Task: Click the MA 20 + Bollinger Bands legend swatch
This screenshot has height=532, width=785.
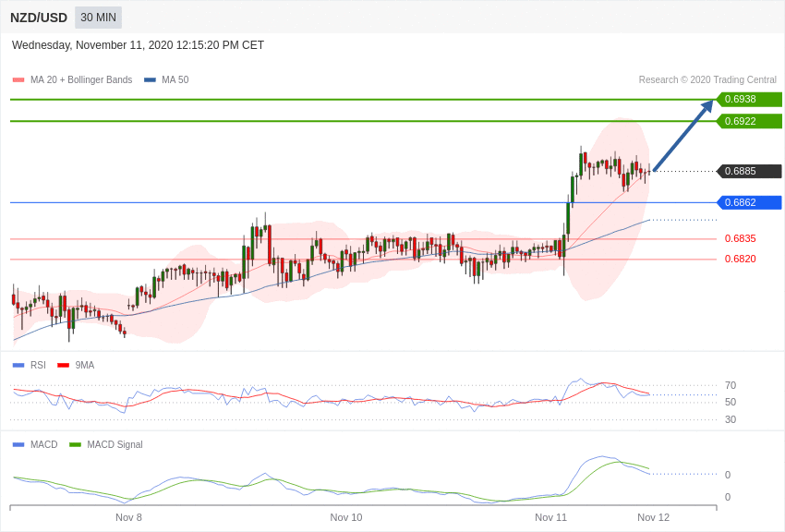Action: point(18,79)
